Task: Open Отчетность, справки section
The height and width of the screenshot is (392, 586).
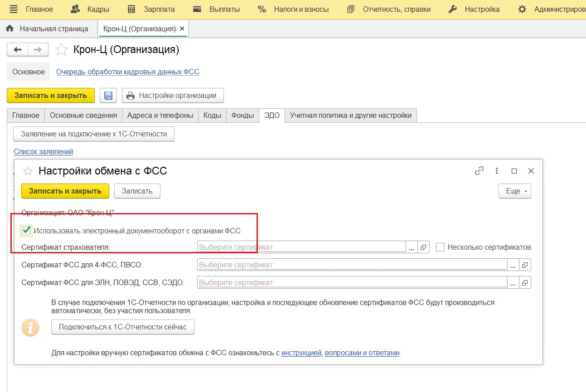Action: (x=388, y=9)
